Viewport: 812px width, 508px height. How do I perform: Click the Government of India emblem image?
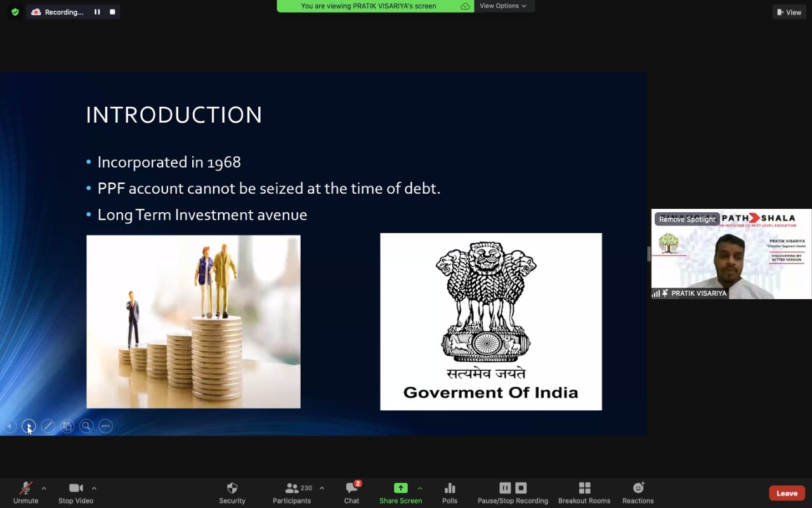(x=490, y=321)
